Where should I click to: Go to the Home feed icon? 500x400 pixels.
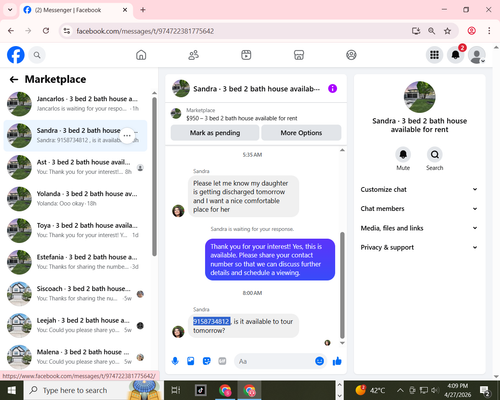tap(141, 55)
